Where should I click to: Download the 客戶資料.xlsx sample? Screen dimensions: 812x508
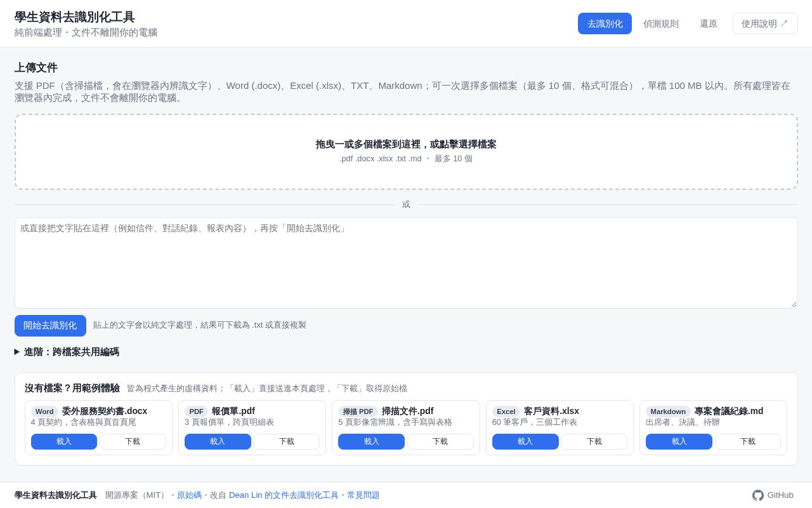pos(594,441)
